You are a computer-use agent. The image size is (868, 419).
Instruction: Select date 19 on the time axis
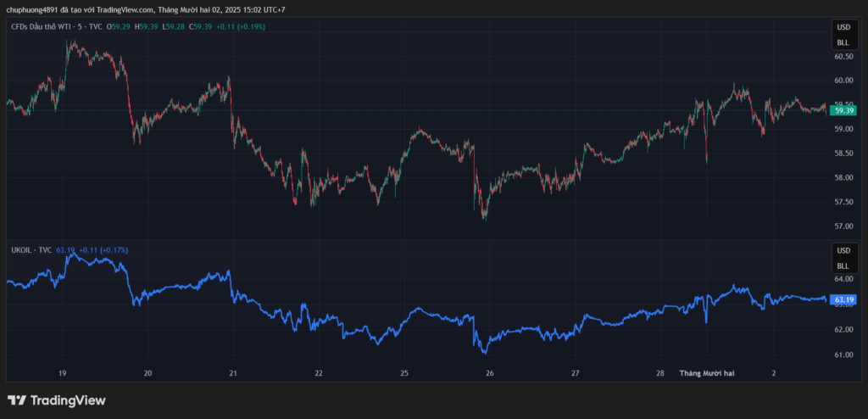[x=63, y=373]
